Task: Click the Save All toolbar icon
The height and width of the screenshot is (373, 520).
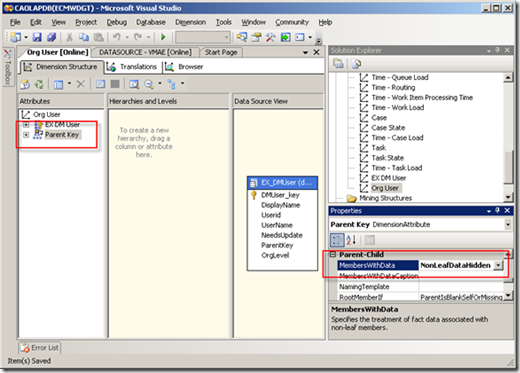Action: pos(51,37)
